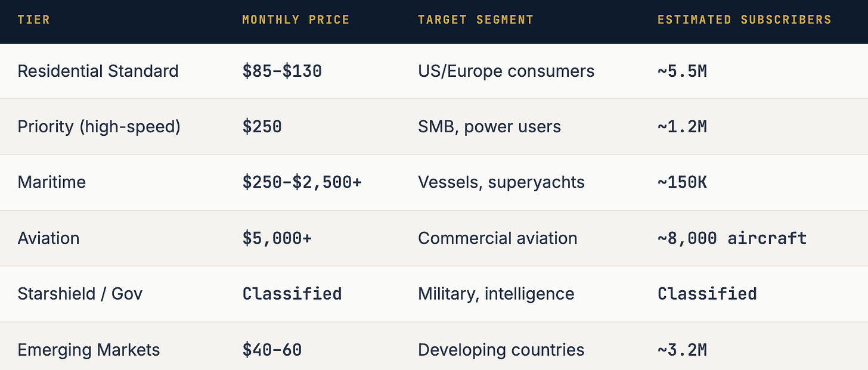Screen dimensions: 868x370
Task: Click the Residential Standard tier cell
Action: [x=98, y=71]
